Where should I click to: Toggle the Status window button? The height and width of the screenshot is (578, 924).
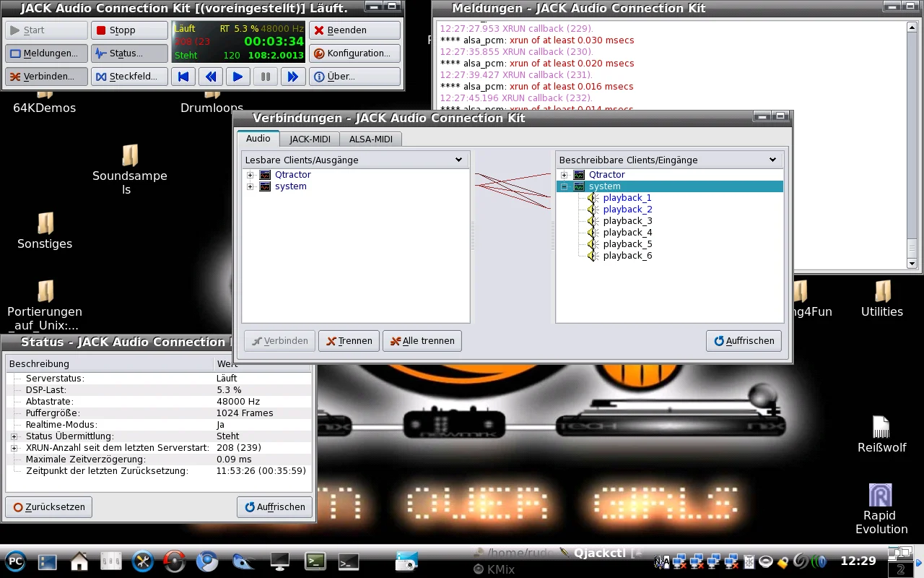point(129,53)
